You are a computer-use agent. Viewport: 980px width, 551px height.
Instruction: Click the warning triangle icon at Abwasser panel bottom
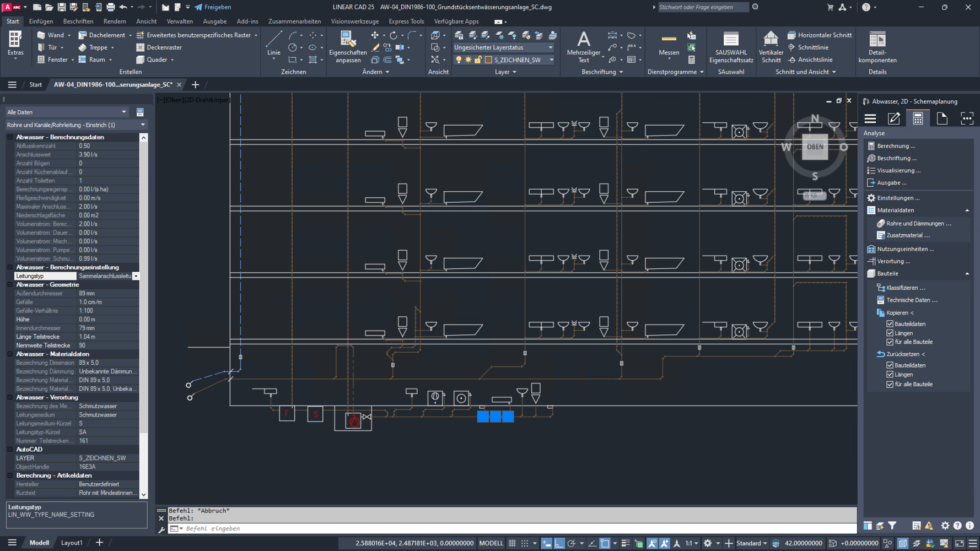pos(929,526)
